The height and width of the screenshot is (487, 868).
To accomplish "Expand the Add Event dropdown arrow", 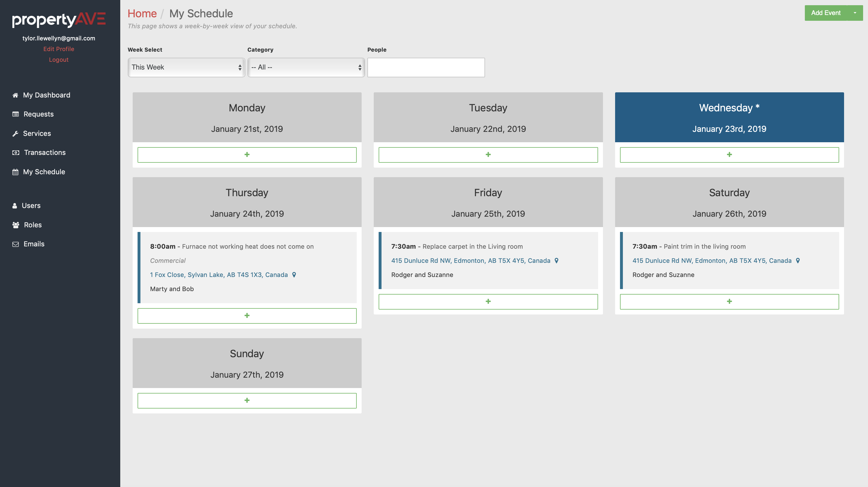I will click(x=854, y=13).
